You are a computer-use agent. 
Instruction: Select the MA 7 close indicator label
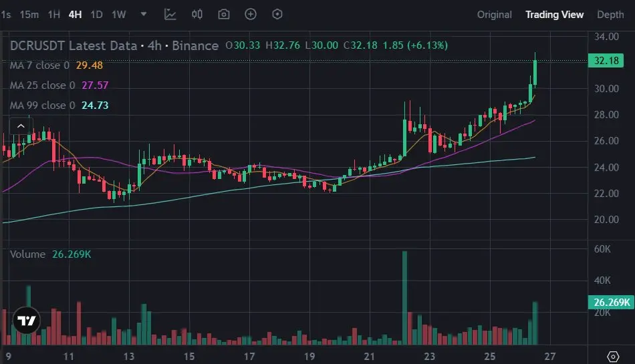point(39,65)
